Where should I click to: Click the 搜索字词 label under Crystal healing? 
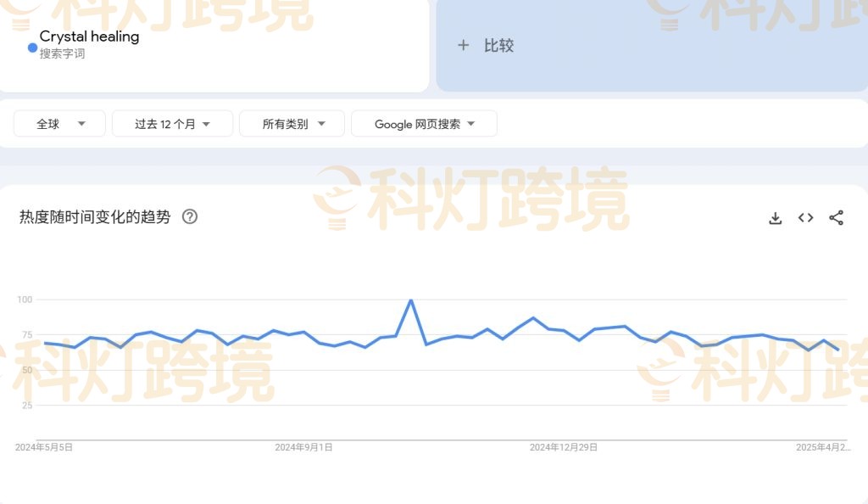click(62, 53)
